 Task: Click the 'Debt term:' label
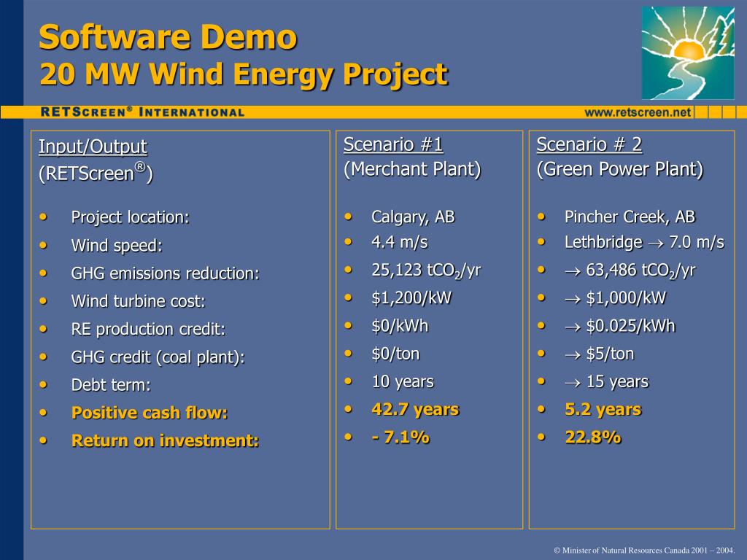[111, 385]
